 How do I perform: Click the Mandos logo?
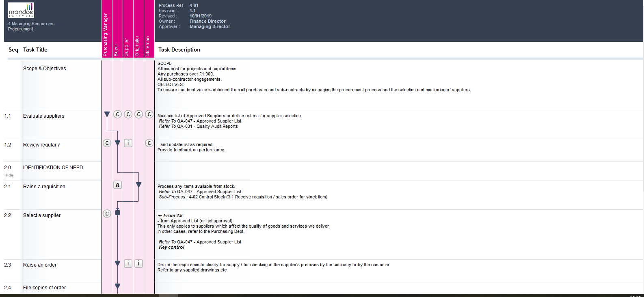click(x=21, y=10)
